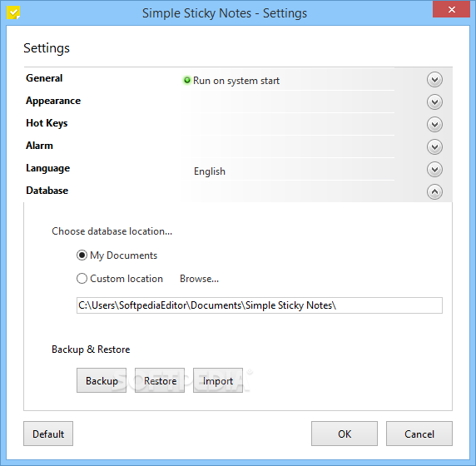Click the Backup button
Viewport: 476px width, 466px height.
[102, 380]
